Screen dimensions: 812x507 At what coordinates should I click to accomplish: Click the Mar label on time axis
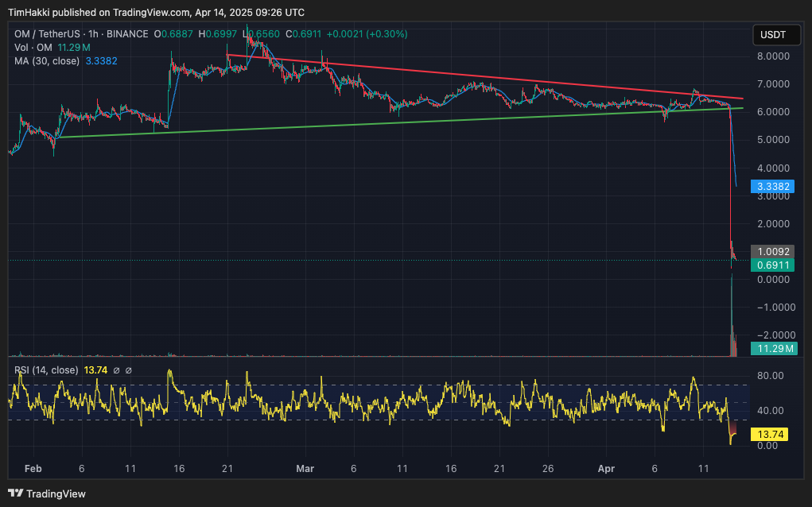tap(305, 469)
